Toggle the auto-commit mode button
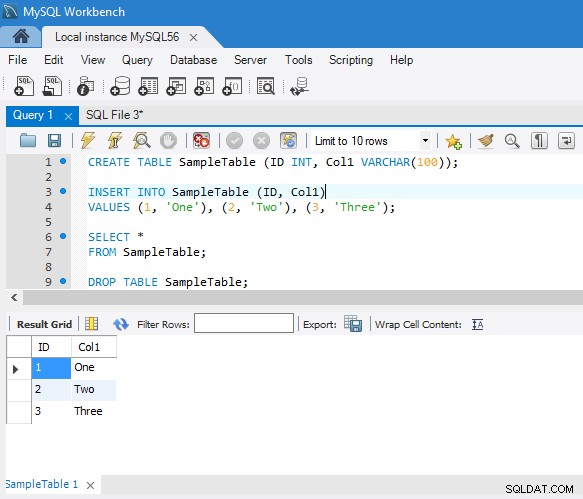 (288, 141)
